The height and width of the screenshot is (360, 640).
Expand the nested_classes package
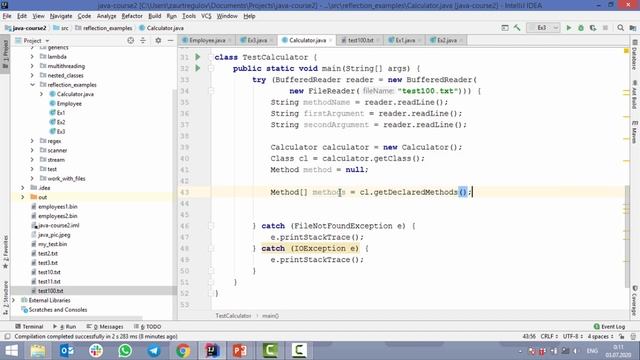32,76
